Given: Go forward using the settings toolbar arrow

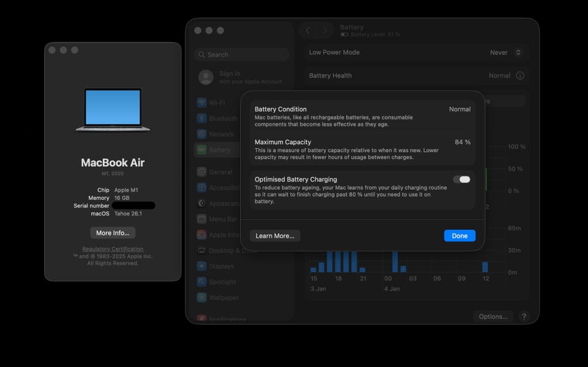Looking at the screenshot, I should (x=325, y=31).
